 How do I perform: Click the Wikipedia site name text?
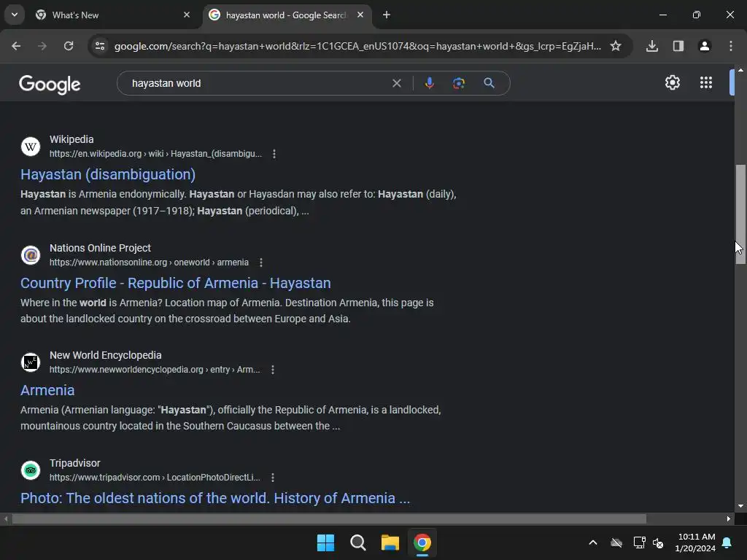click(71, 139)
